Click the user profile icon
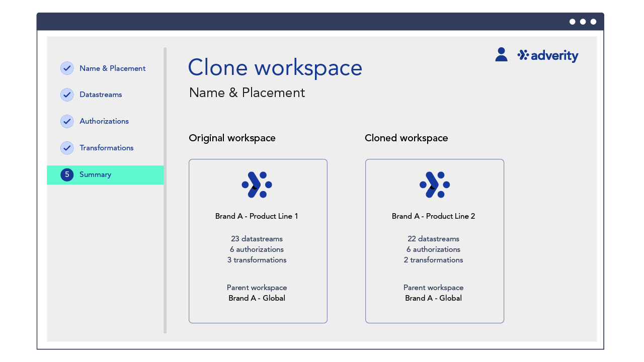The width and height of the screenshot is (644, 362). pos(501,54)
